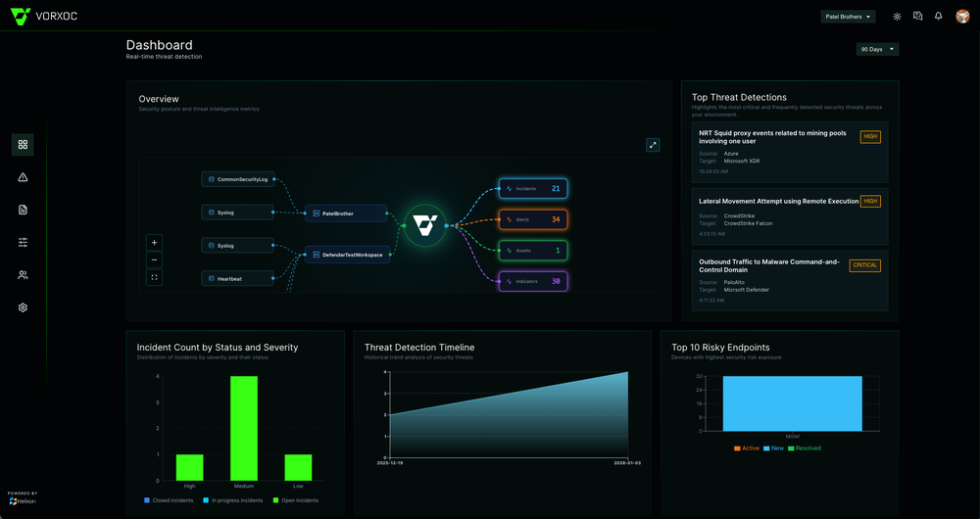Click the 4:23:10 AM timestamp
Screen dimensions: 980x519
pyautogui.click(x=712, y=234)
